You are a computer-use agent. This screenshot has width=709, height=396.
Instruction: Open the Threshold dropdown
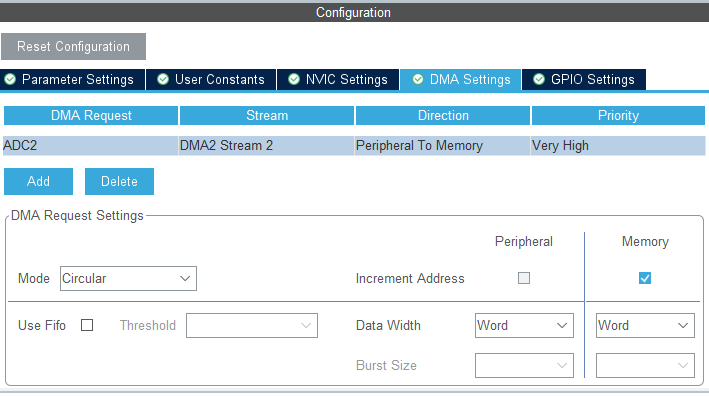tap(252, 325)
